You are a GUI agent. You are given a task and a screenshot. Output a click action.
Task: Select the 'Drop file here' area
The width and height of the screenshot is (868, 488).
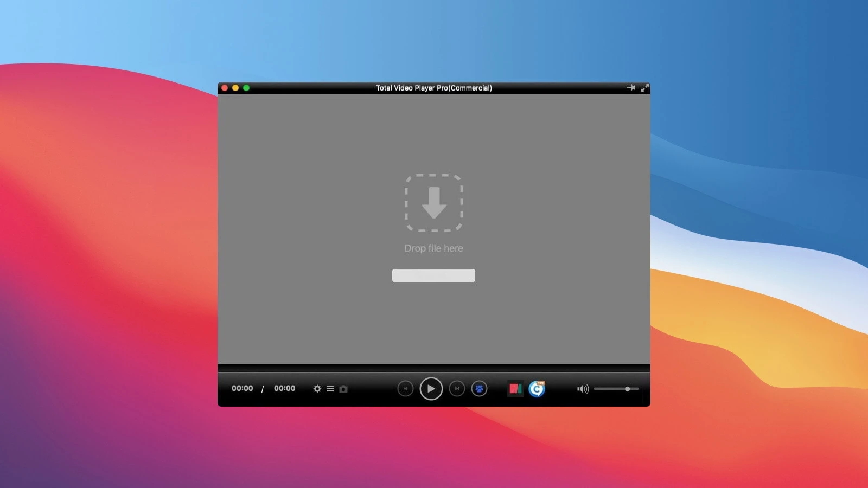[x=433, y=248]
